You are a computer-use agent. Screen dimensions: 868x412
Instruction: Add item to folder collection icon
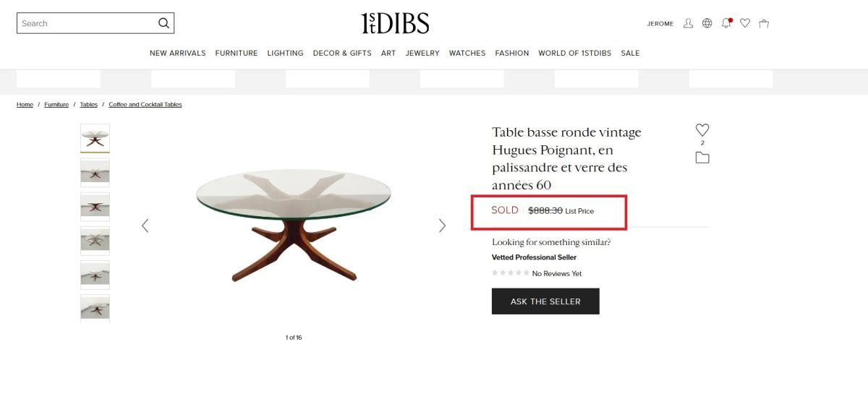(x=702, y=158)
